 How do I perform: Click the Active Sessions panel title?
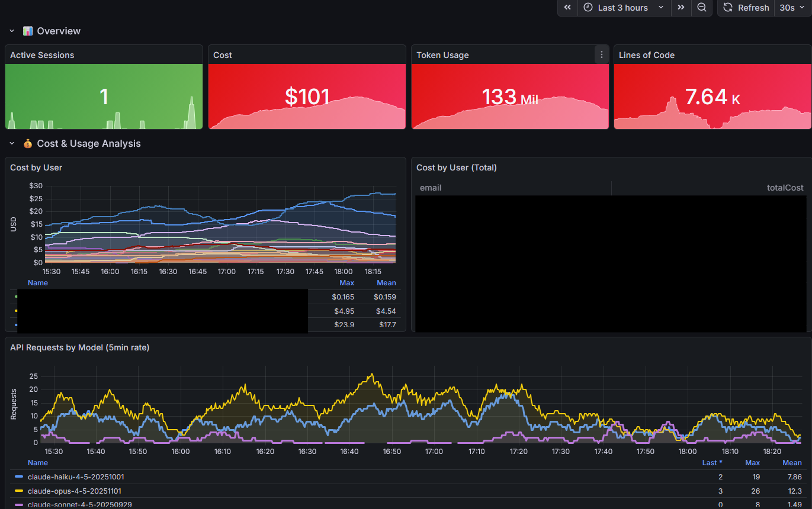click(x=42, y=55)
